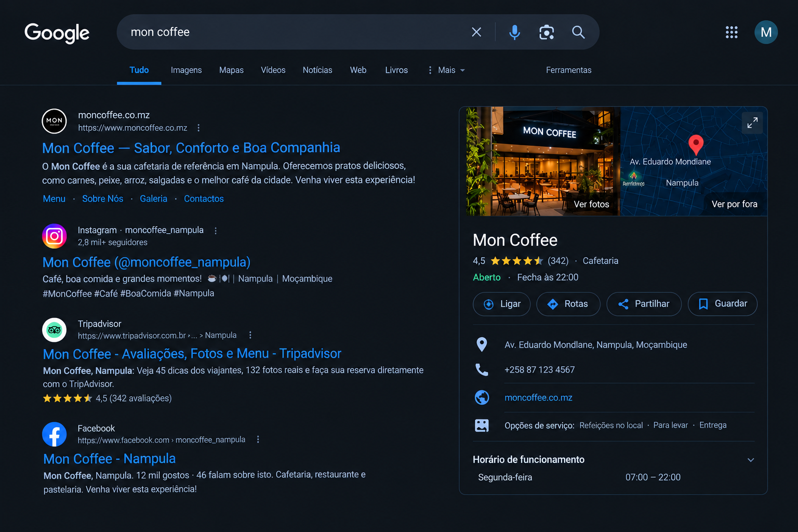Focus the search input field
The height and width of the screenshot is (532, 798).
pyautogui.click(x=296, y=32)
